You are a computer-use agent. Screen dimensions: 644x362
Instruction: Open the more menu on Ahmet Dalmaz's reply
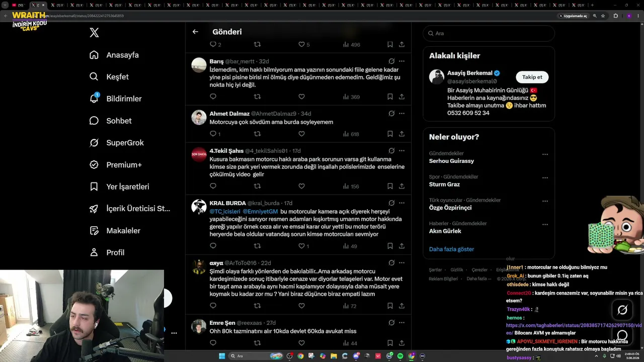401,114
